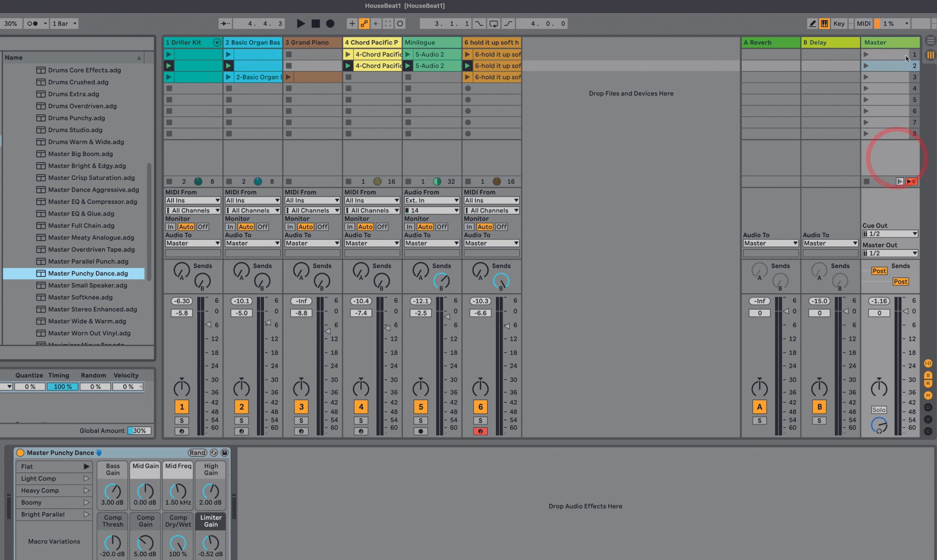
Task: Toggle the Automation Arm chain icon
Action: pyautogui.click(x=364, y=23)
